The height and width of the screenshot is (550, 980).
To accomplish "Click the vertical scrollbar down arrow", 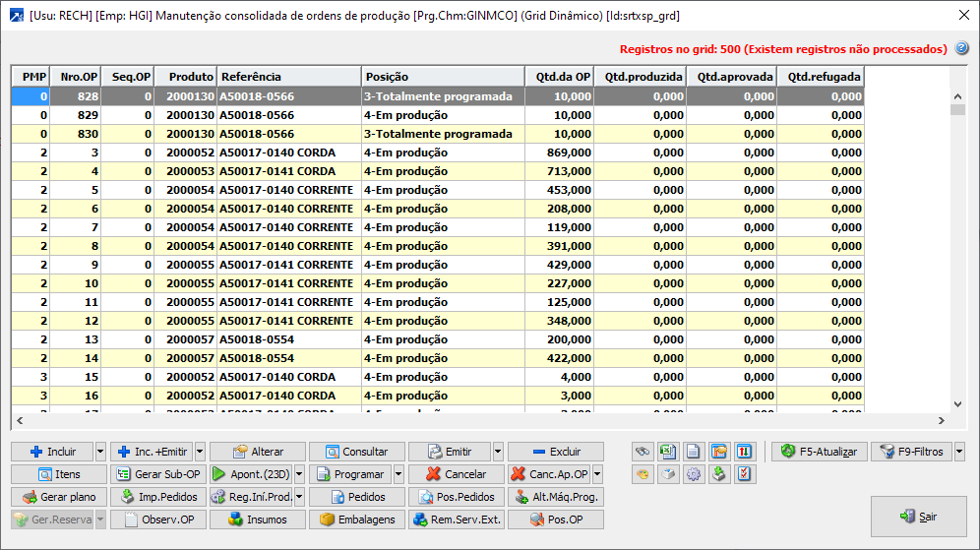I will tap(958, 403).
